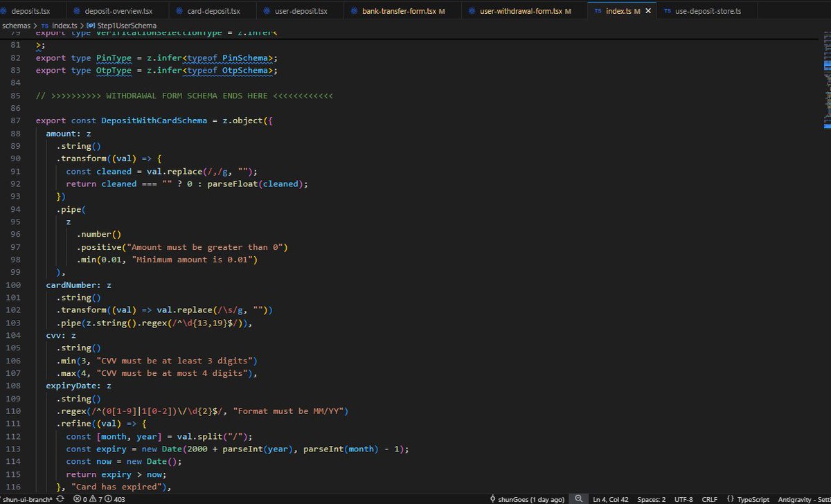Open the Step1UserSchema breadcrumb symbol
Image resolution: width=831 pixels, height=504 pixels.
pos(127,26)
